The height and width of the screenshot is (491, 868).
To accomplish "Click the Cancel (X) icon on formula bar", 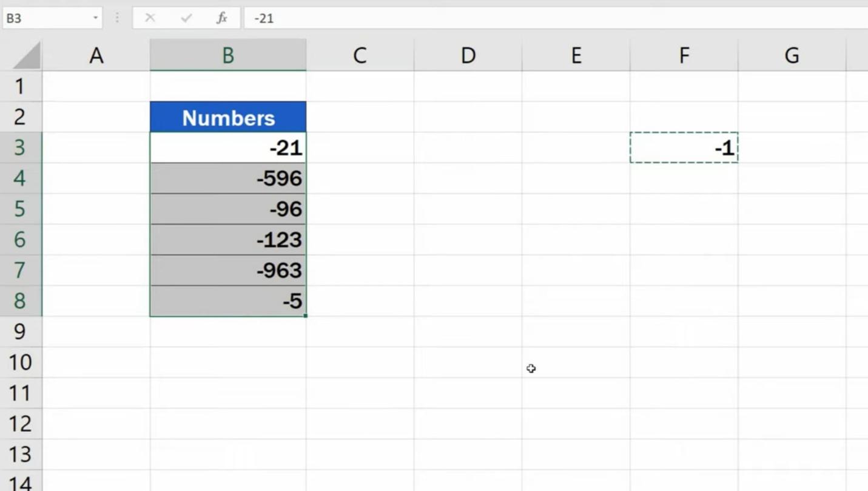I will click(x=150, y=18).
